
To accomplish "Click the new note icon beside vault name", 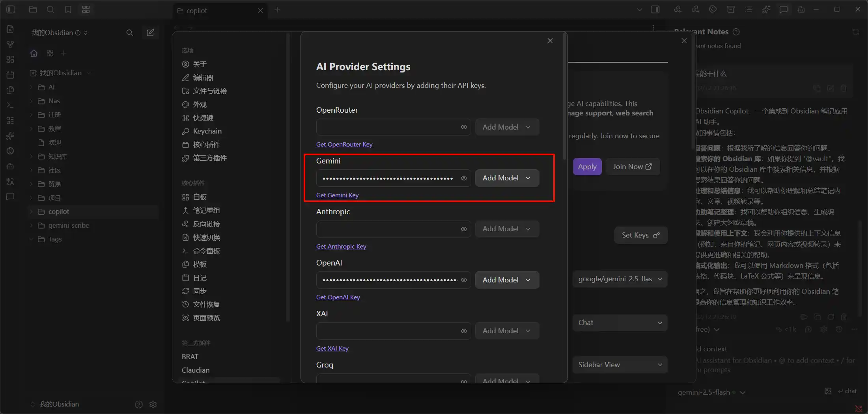I will [150, 33].
